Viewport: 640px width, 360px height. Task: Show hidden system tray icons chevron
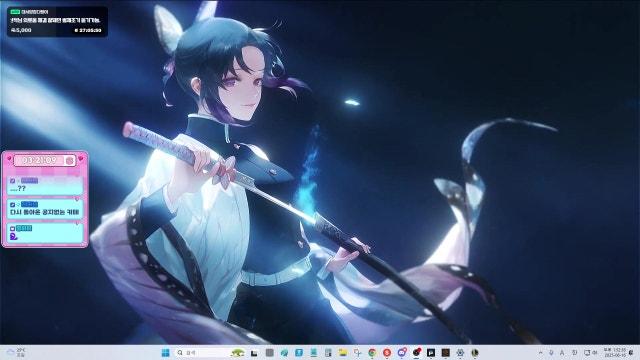(x=540, y=353)
